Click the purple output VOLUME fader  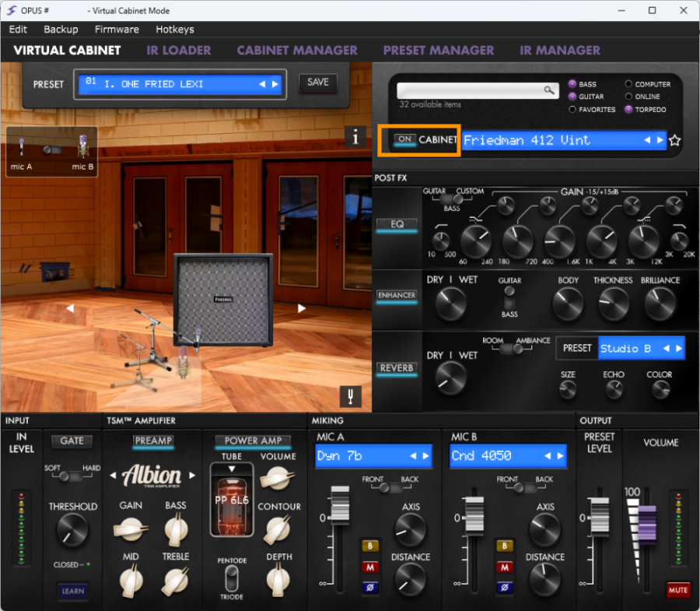[647, 525]
